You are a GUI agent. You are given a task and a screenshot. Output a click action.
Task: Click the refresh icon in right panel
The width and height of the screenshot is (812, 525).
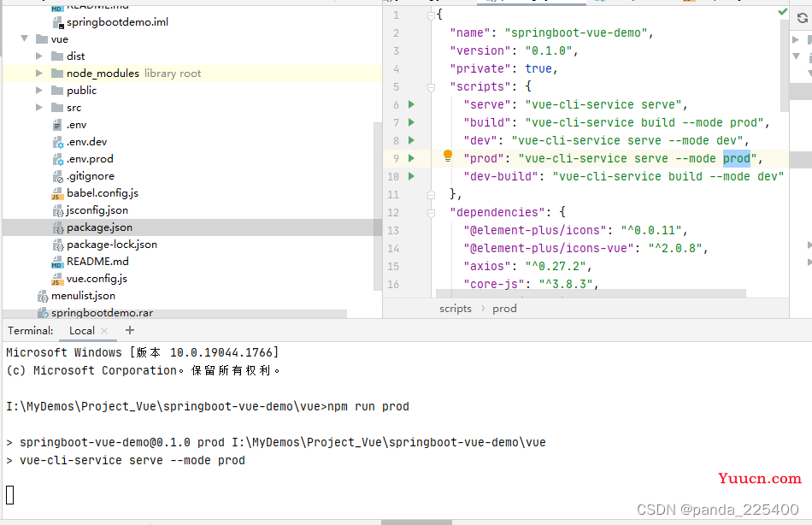click(x=802, y=18)
